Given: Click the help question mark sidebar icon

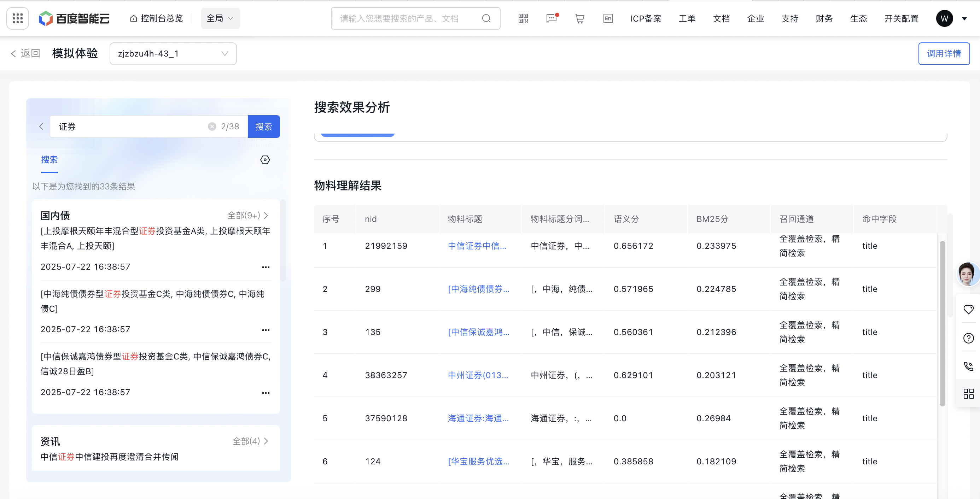Looking at the screenshot, I should (x=968, y=338).
